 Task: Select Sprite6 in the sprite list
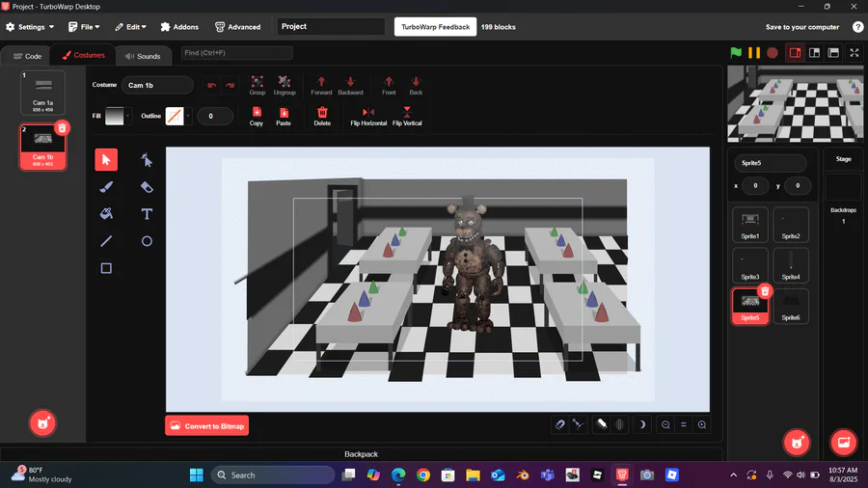(x=791, y=306)
